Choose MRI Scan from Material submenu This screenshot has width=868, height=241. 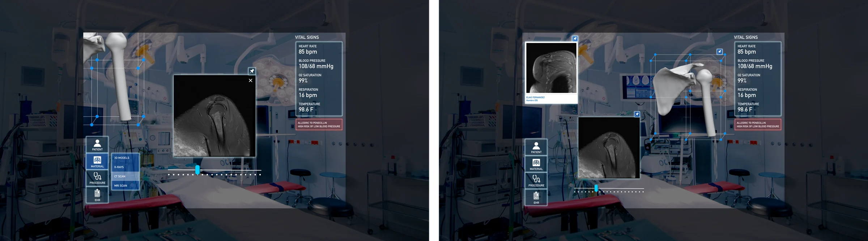pyautogui.click(x=125, y=185)
